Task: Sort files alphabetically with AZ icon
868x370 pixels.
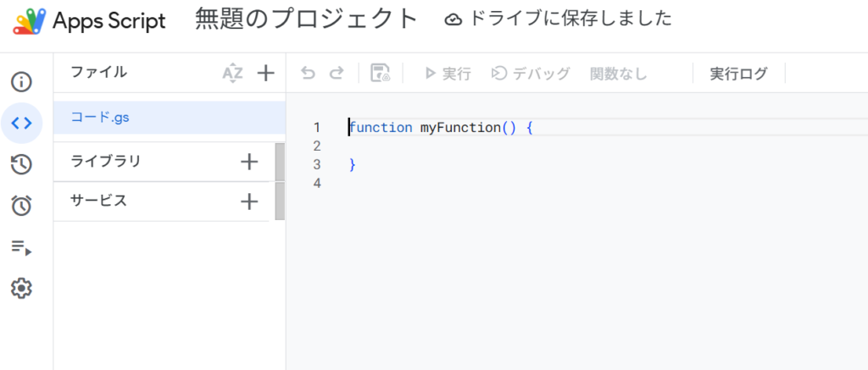Action: pyautogui.click(x=232, y=73)
